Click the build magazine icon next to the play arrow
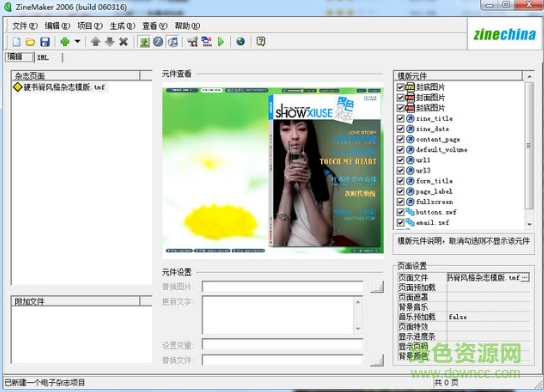Viewport: 544px width, 392px height. (207, 42)
